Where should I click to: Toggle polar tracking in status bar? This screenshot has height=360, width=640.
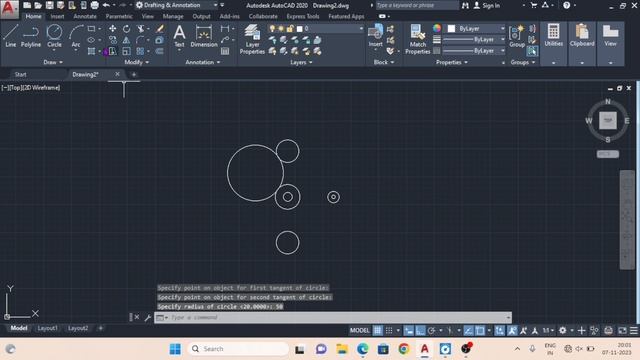pyautogui.click(x=431, y=330)
